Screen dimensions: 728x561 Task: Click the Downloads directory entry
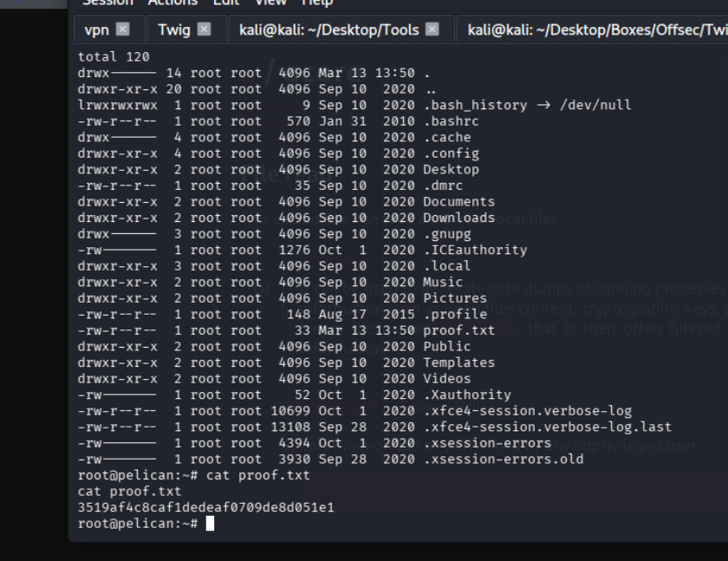(x=458, y=218)
